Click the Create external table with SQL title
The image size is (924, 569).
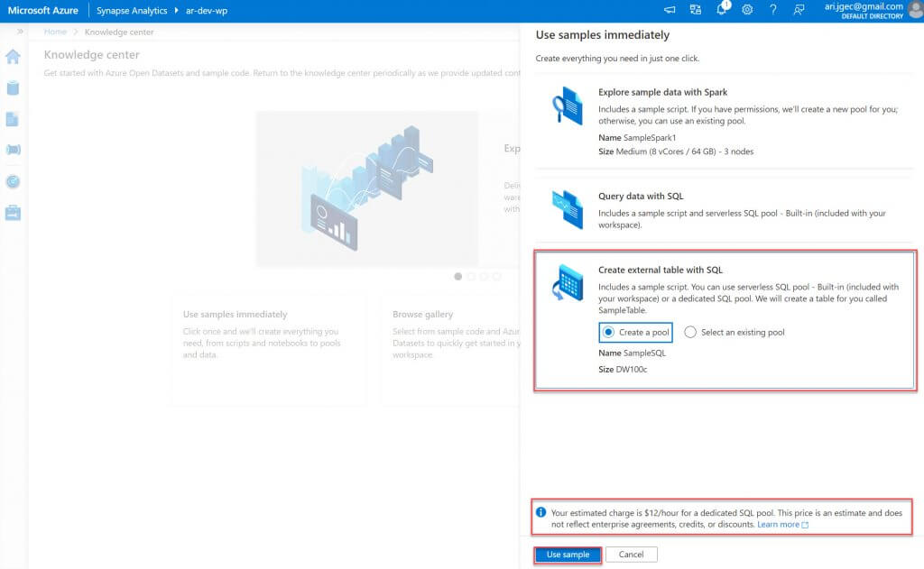[x=660, y=270]
